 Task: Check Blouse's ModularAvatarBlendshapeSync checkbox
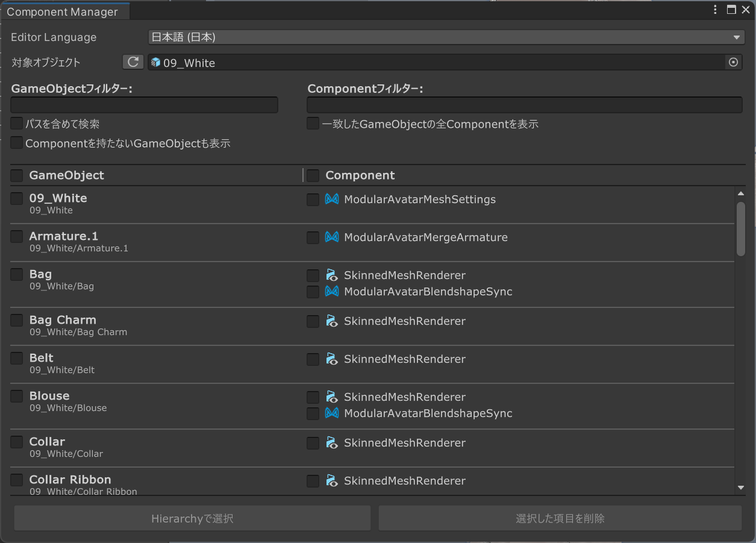point(313,413)
